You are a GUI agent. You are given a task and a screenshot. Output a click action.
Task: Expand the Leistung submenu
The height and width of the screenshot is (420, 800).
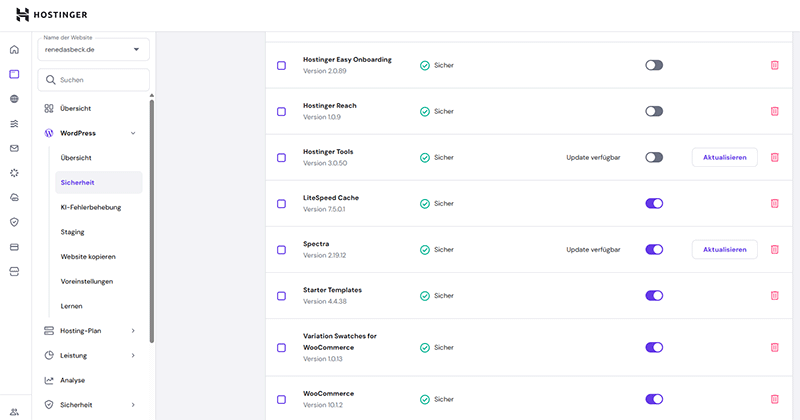pyautogui.click(x=133, y=355)
